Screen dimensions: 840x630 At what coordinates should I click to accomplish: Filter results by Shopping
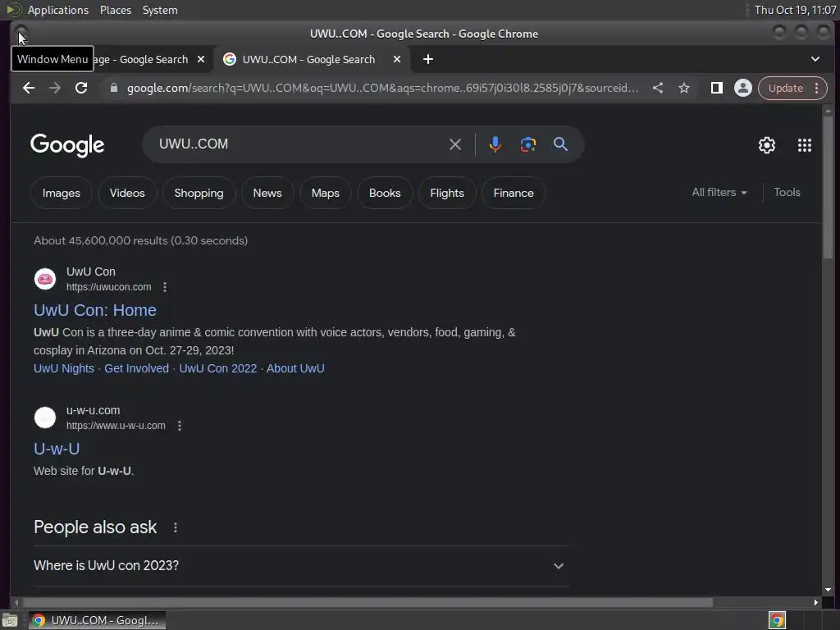[x=199, y=193]
